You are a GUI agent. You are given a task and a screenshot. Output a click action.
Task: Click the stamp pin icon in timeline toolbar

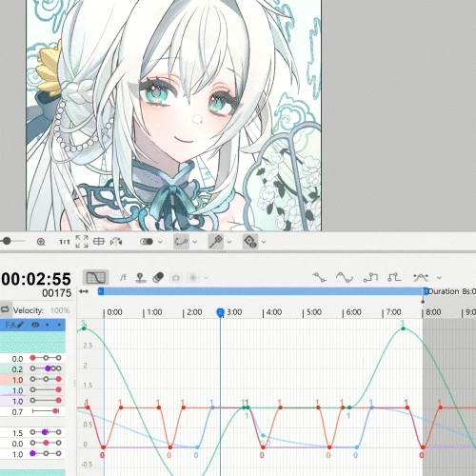140,278
